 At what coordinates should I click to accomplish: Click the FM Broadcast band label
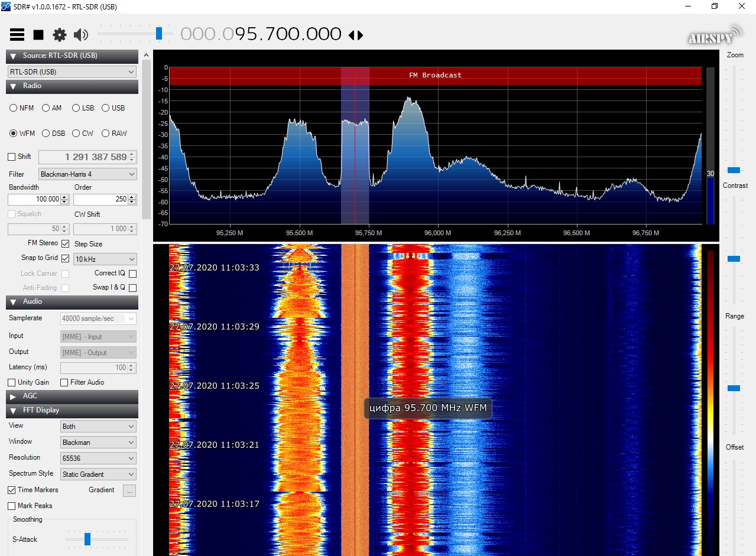[x=435, y=75]
